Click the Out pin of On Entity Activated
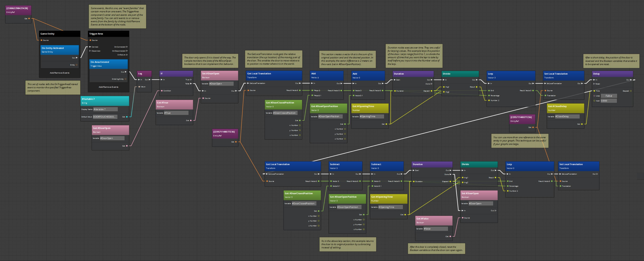Screen dimensions: 644x261 (x=77, y=58)
